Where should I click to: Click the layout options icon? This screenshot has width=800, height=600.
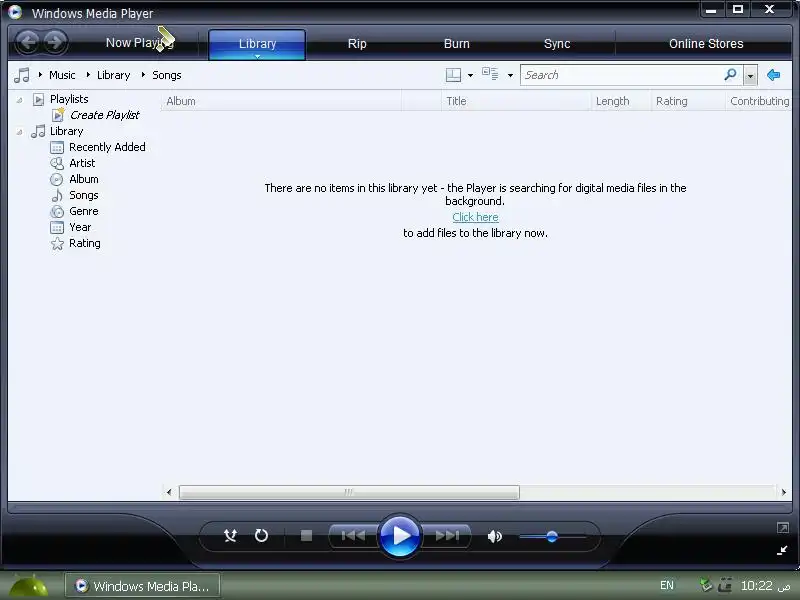coord(453,75)
